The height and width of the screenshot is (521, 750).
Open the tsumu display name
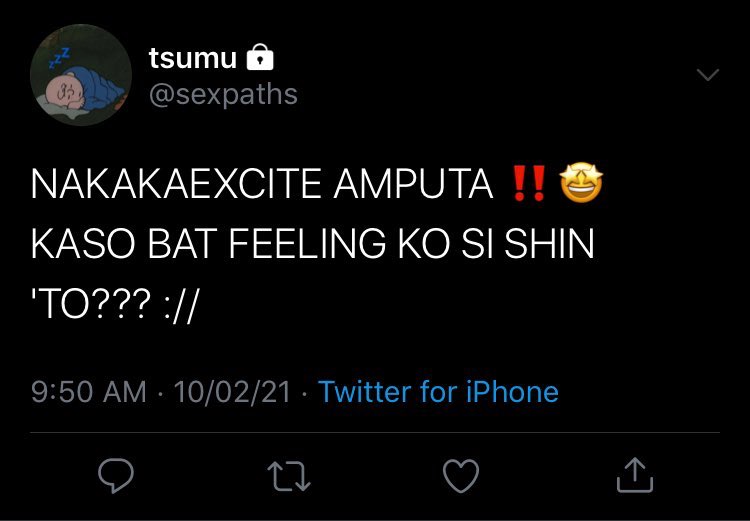point(193,58)
